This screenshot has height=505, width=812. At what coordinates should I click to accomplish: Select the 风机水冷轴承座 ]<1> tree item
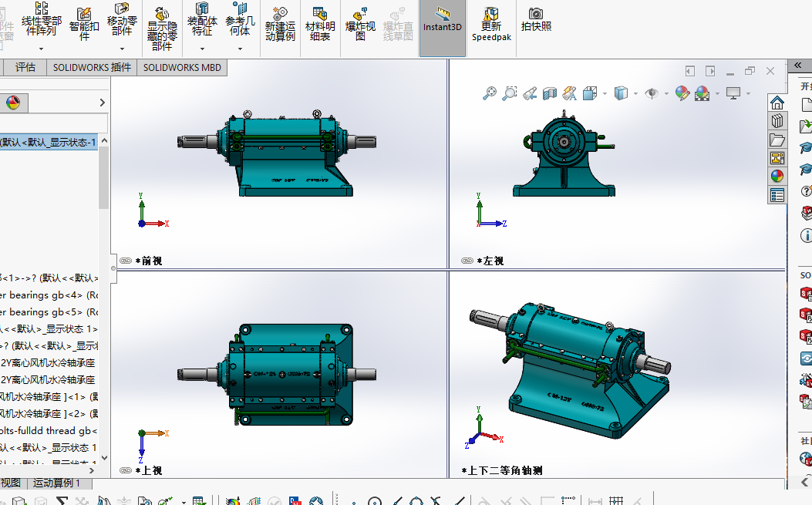pyautogui.click(x=49, y=397)
